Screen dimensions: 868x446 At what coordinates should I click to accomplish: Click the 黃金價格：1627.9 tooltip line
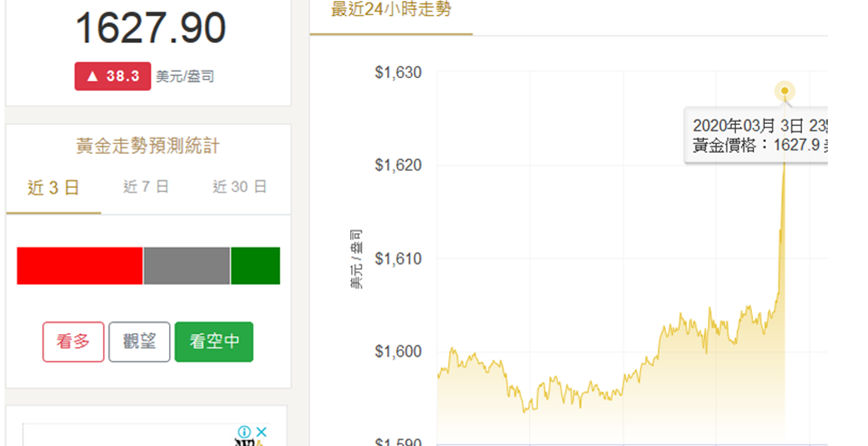[760, 146]
